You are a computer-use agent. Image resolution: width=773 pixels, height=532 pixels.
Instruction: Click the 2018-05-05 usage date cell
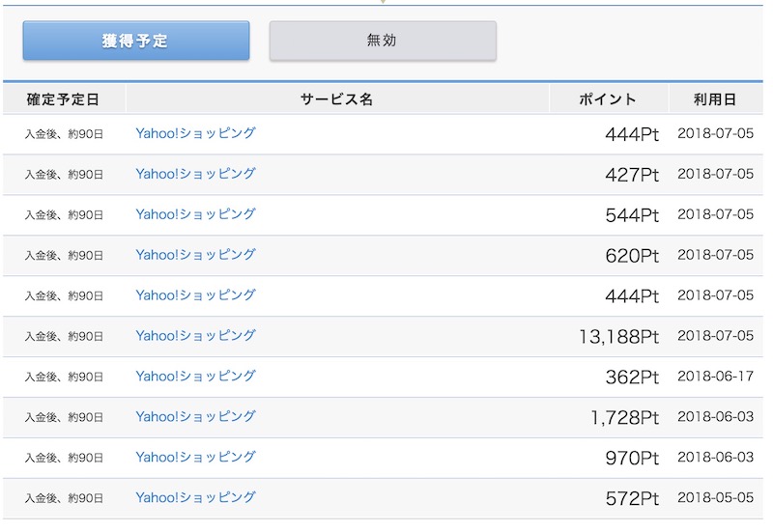click(715, 498)
